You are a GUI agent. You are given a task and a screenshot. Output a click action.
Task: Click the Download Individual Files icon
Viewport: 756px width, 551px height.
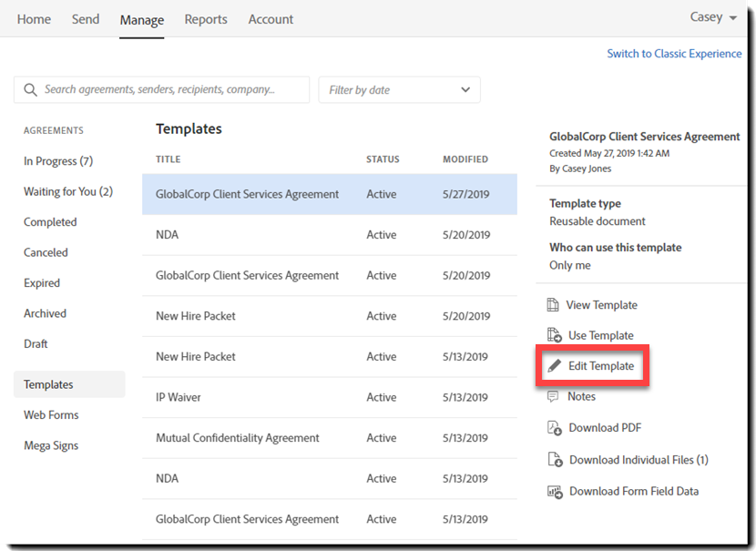[x=554, y=460]
